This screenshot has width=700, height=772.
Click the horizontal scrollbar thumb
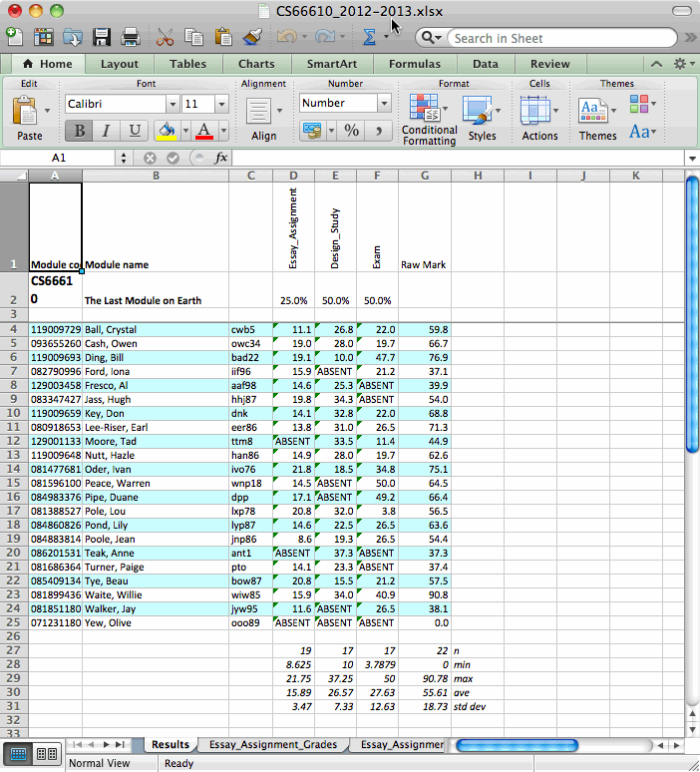pyautogui.click(x=517, y=745)
